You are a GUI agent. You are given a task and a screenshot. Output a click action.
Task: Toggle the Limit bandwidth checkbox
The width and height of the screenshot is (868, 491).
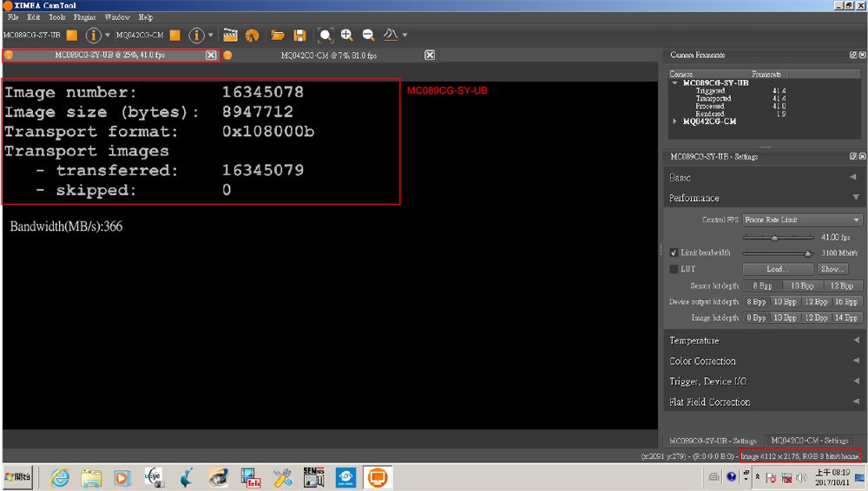point(674,252)
